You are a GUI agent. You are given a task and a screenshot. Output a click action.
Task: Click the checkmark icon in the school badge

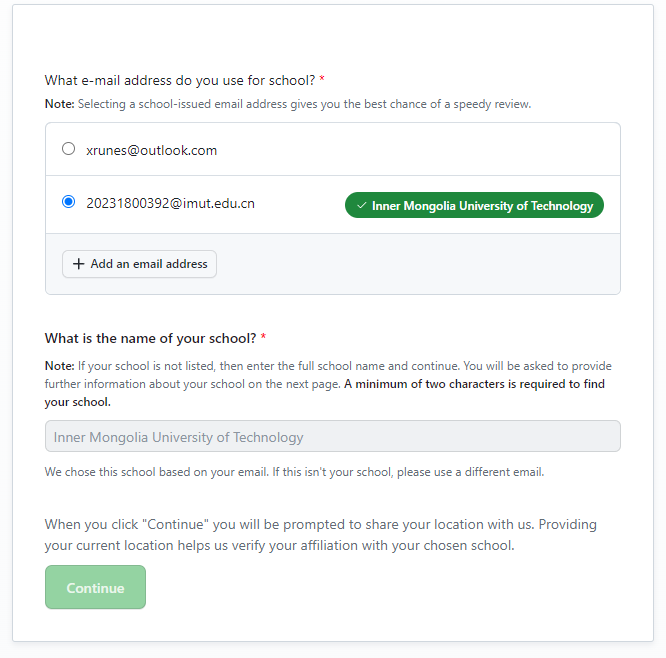[361, 206]
